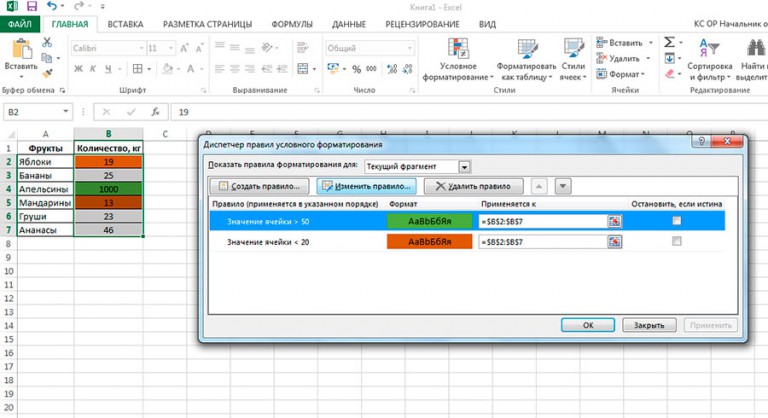Viewport: 768px width, 418px height.
Task: Open the Вставить cells dropdown in Ячейки group
Action: click(x=651, y=43)
